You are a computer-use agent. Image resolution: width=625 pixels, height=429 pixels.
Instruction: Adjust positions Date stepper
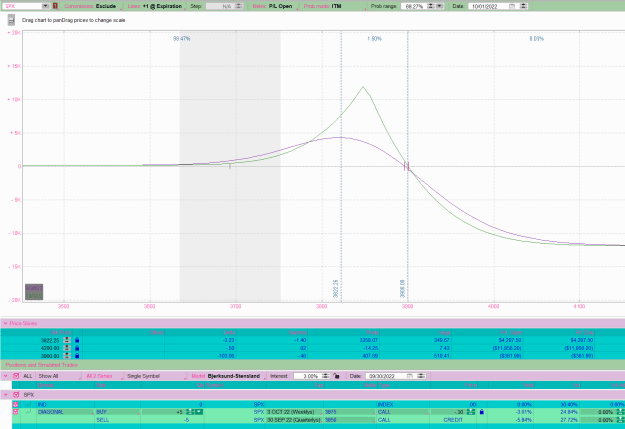[421, 376]
